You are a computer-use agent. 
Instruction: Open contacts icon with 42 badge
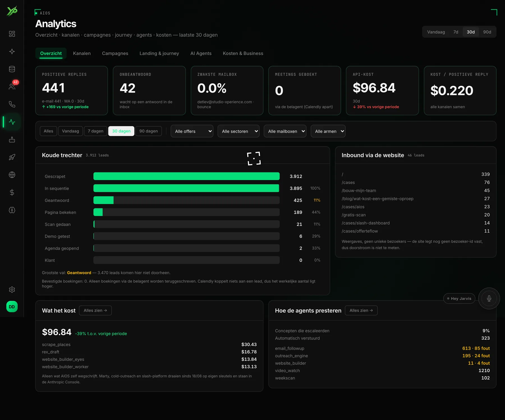click(12, 87)
